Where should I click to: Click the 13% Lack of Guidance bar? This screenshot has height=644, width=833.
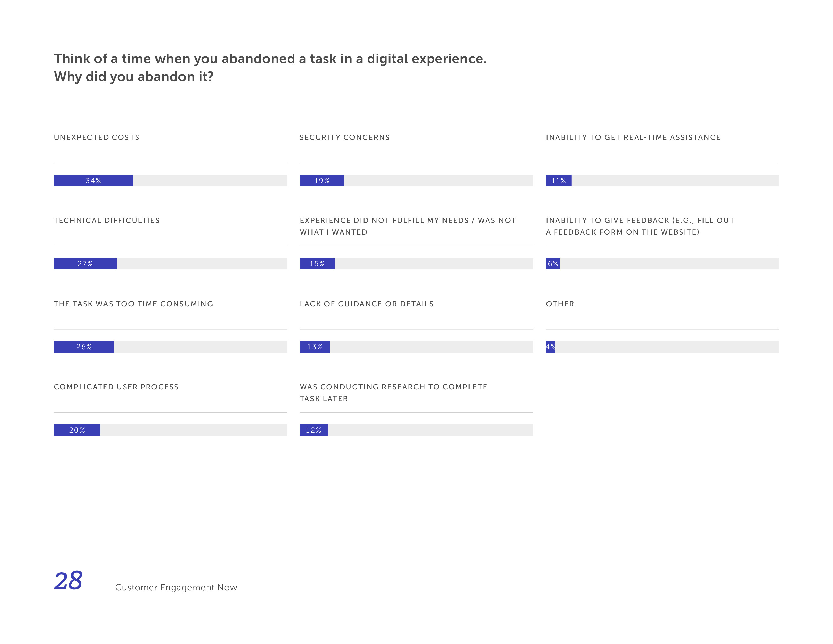click(x=315, y=347)
